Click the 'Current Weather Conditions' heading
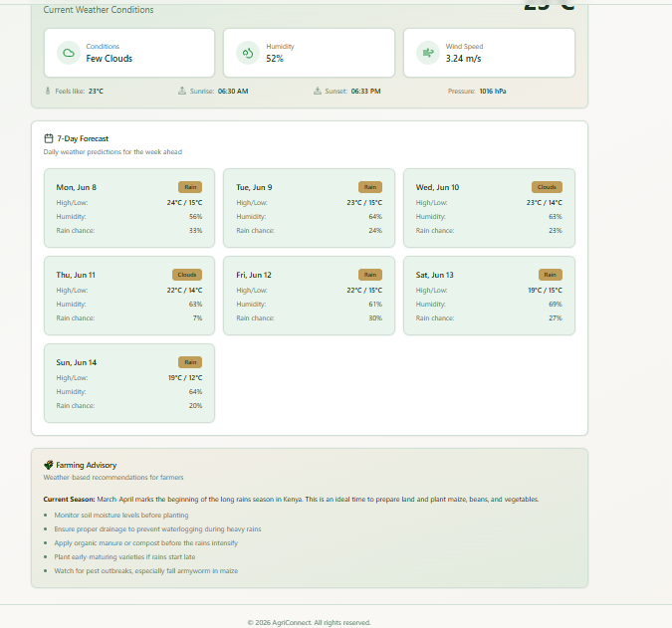672x628 pixels. 99,9
